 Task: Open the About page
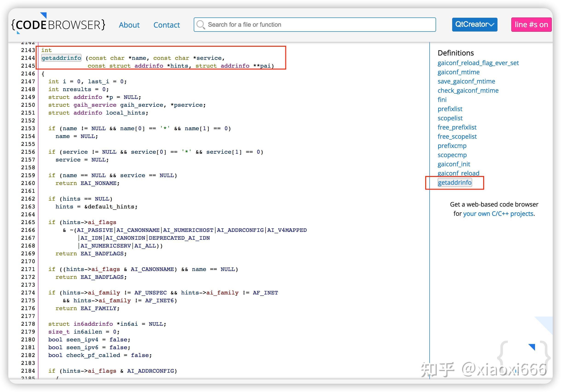129,25
